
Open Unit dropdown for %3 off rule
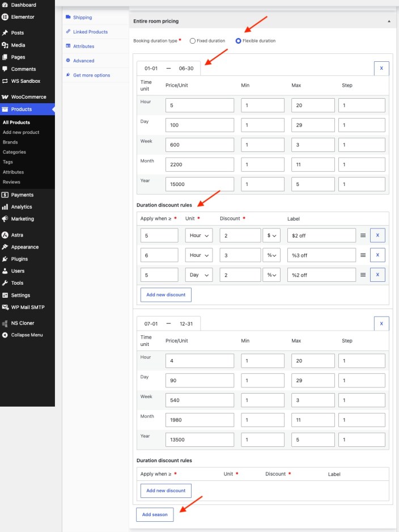pyautogui.click(x=199, y=255)
